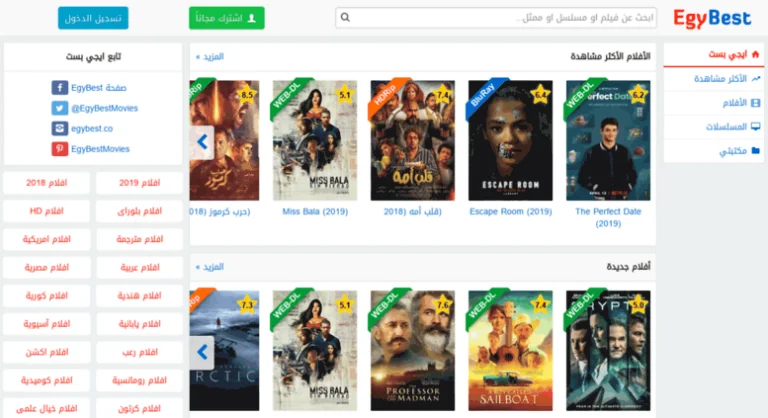Viewport: 768px width, 418px height.
Task: Open the EgyBestMovies Pinterest link
Action: tap(100, 149)
